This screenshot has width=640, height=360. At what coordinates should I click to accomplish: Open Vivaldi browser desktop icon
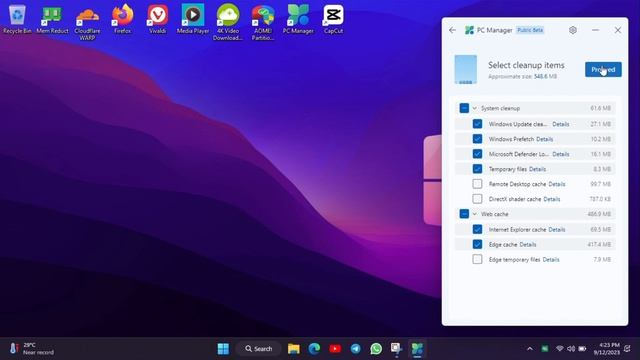pyautogui.click(x=158, y=19)
